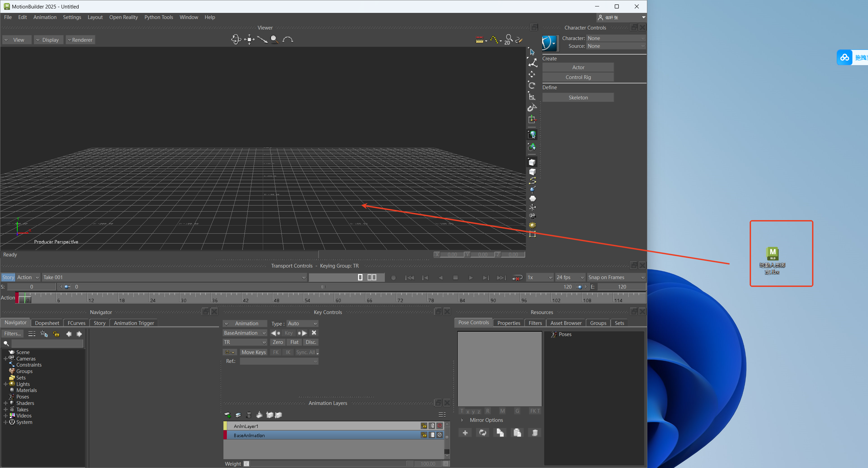The image size is (868, 468).
Task: Click the Zoom magnifier icon in Viewer
Action: (x=275, y=40)
